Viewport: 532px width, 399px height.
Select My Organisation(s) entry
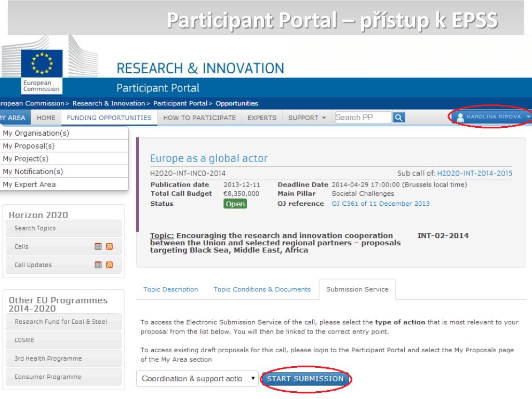click(x=64, y=133)
